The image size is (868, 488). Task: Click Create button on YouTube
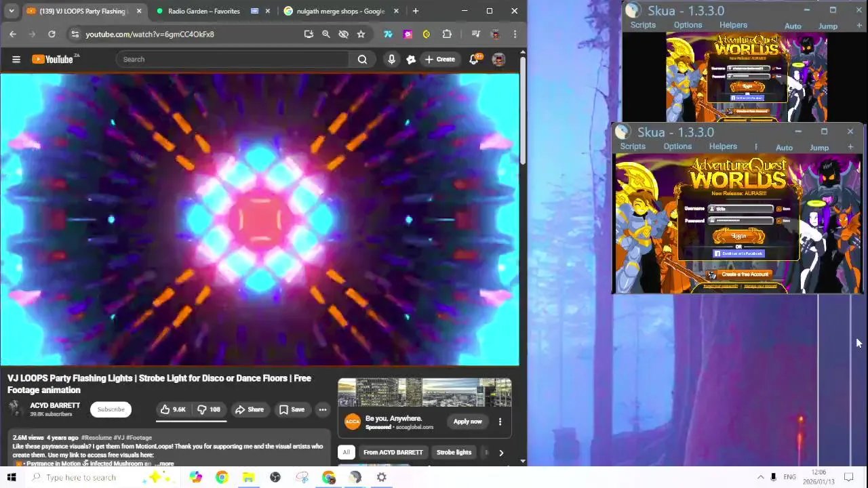439,60
